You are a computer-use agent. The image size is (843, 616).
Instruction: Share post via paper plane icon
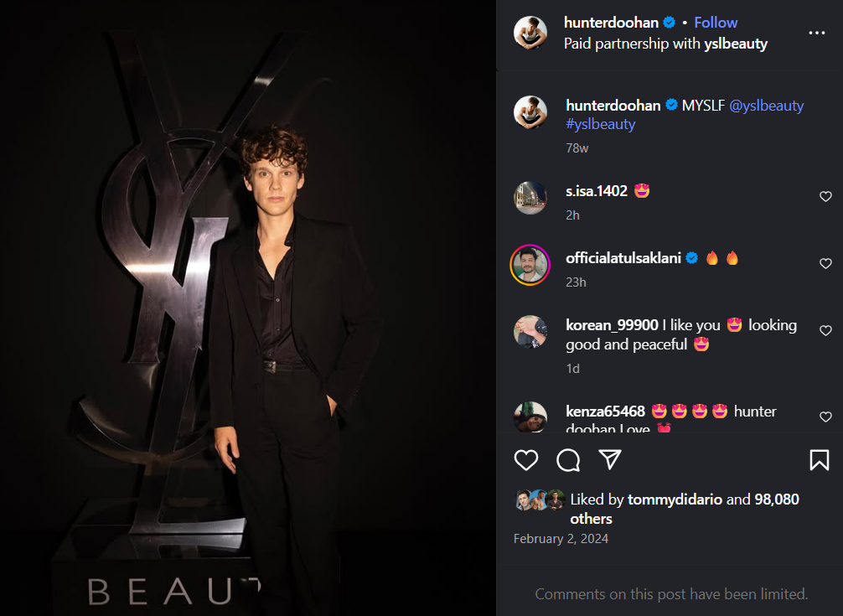tap(610, 459)
